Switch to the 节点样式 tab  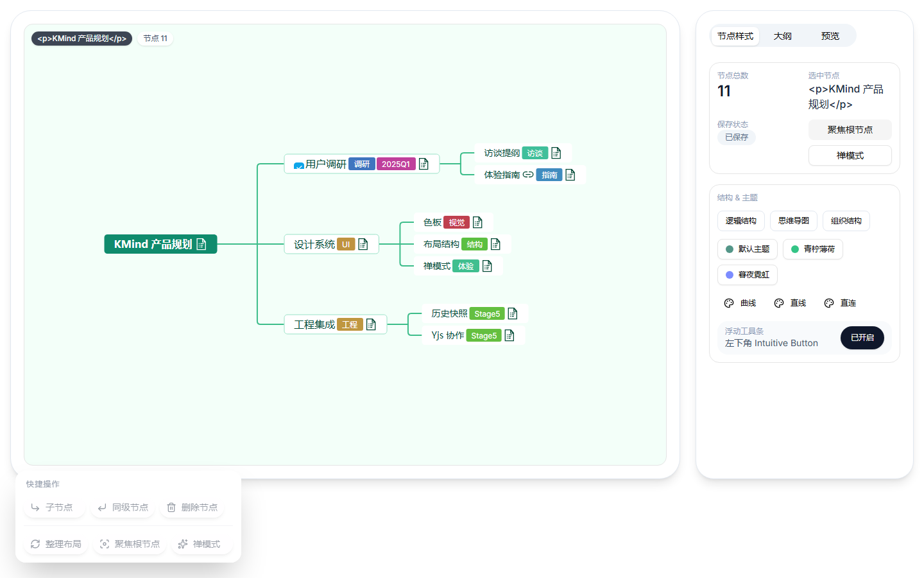[x=735, y=36]
